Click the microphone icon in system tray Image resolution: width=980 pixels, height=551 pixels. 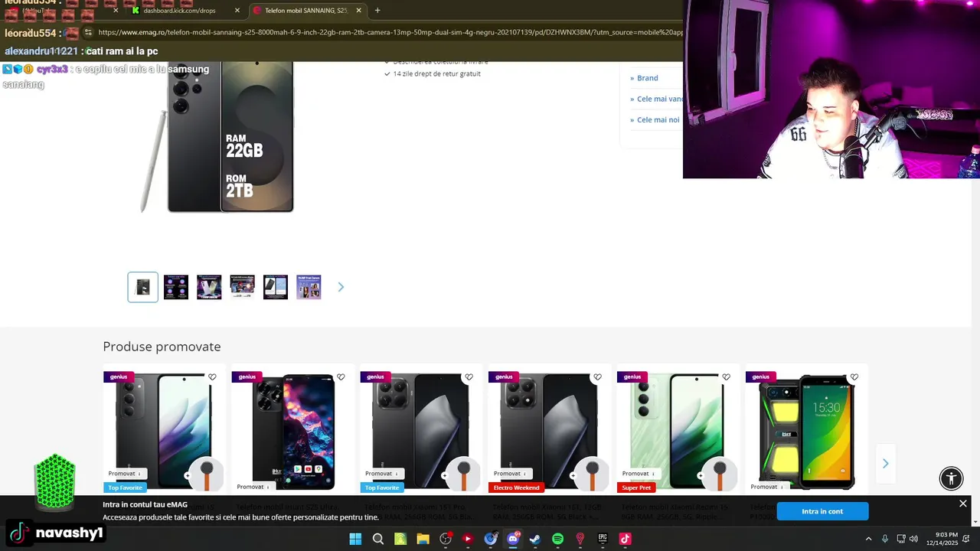[885, 539]
